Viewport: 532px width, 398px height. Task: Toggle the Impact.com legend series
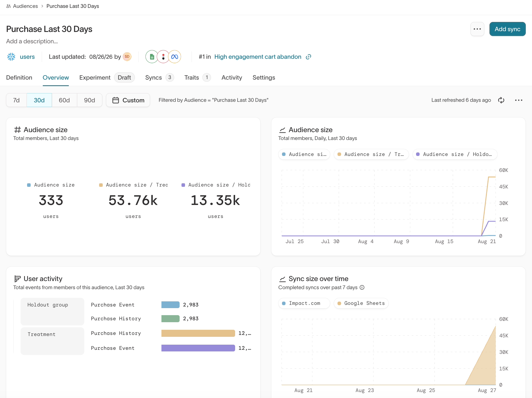[x=304, y=303]
